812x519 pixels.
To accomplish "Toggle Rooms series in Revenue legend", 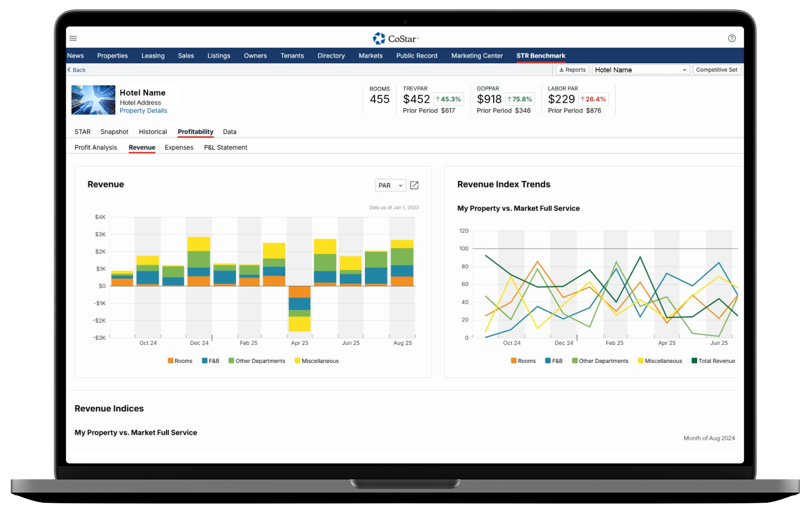I will [179, 361].
